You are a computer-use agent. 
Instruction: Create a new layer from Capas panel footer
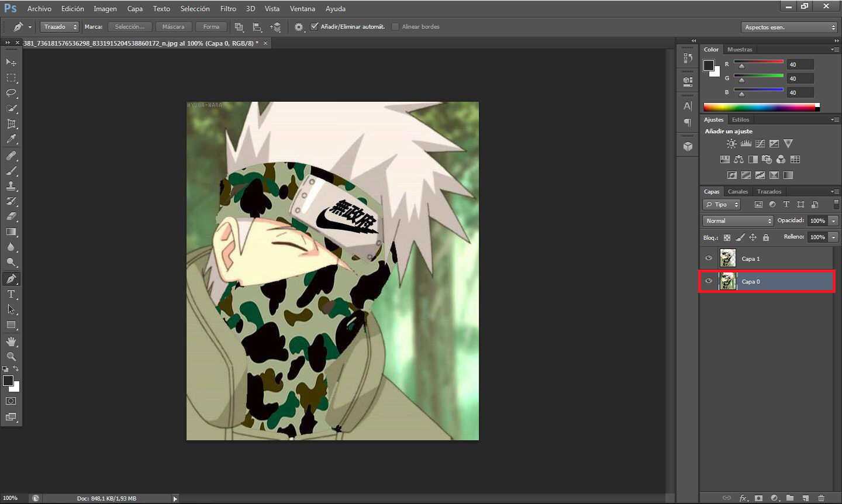(805, 498)
